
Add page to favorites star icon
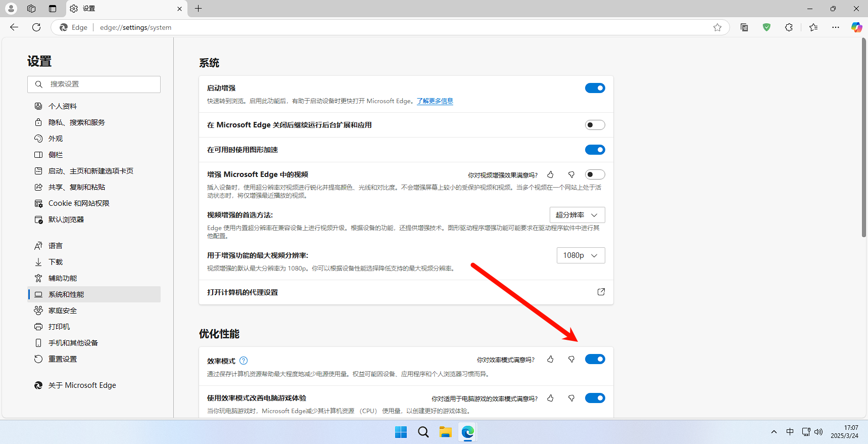tap(717, 27)
